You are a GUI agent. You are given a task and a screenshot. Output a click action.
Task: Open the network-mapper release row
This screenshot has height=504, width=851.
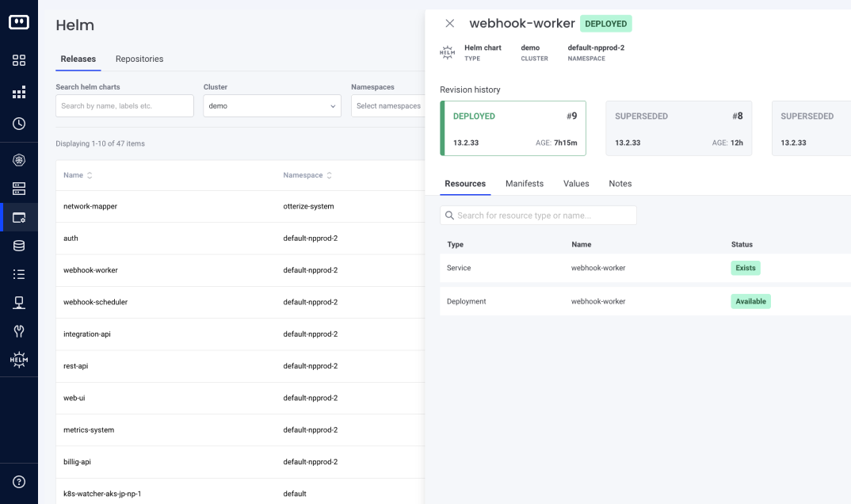[240, 206]
